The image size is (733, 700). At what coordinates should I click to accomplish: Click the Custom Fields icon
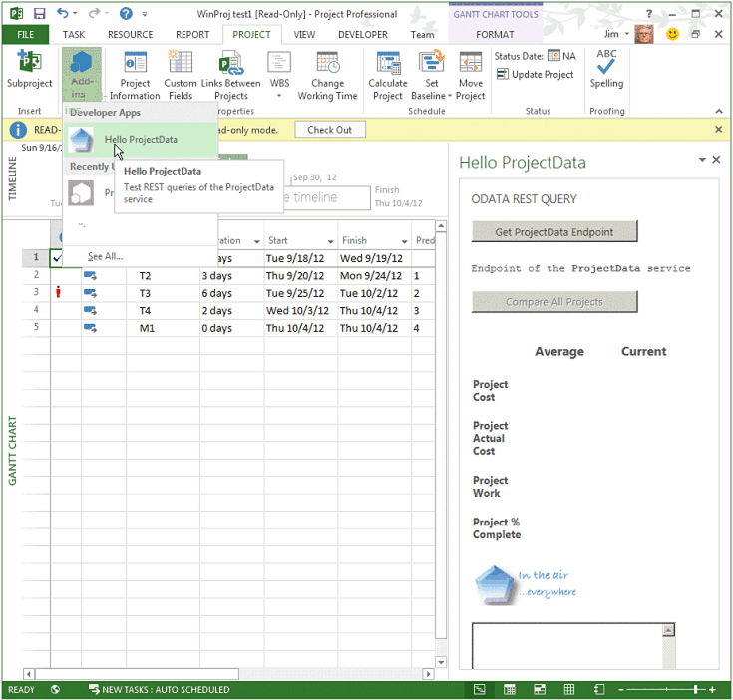[181, 64]
